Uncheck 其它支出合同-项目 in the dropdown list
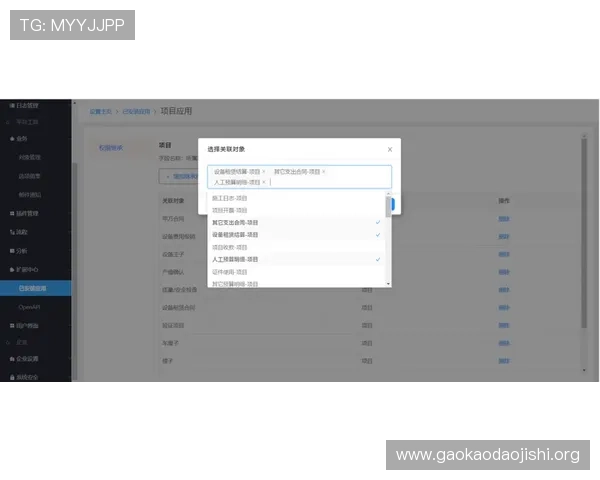The image size is (600, 480). pos(296,222)
